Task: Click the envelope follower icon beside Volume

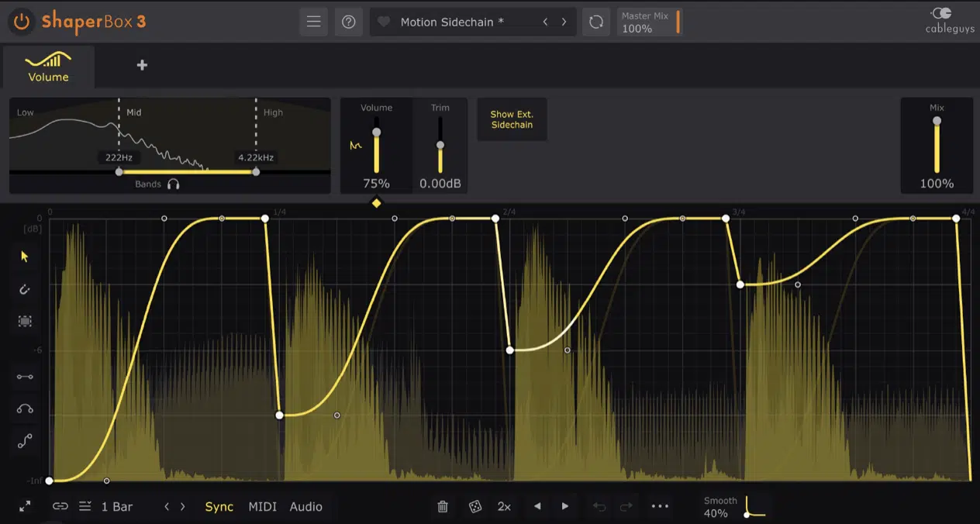Action: pyautogui.click(x=356, y=145)
